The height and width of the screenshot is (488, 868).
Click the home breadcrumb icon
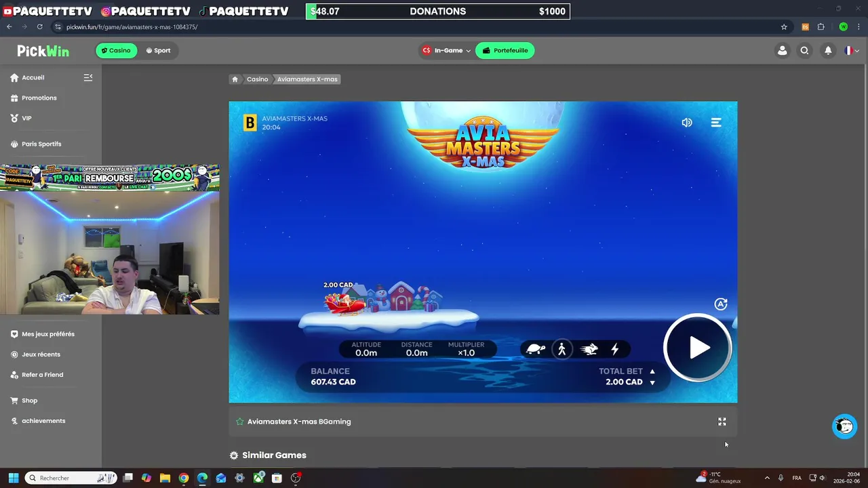[235, 79]
